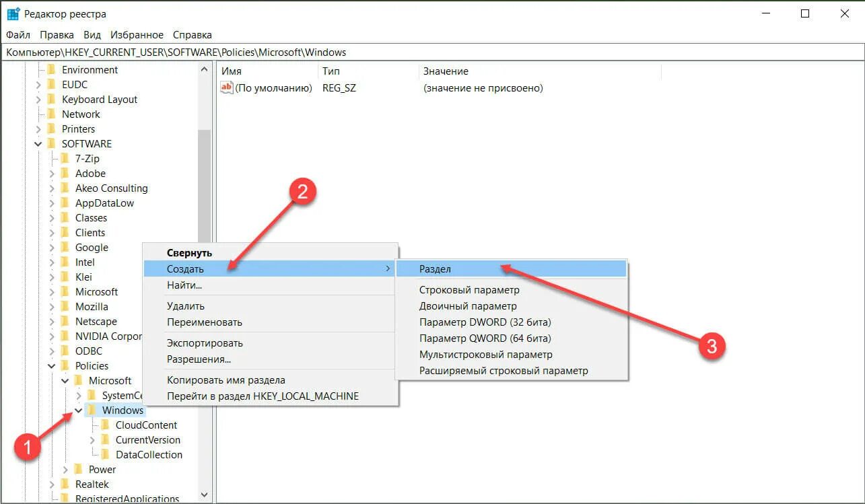Collapse the Policies tree node
865x504 pixels.
52,366
